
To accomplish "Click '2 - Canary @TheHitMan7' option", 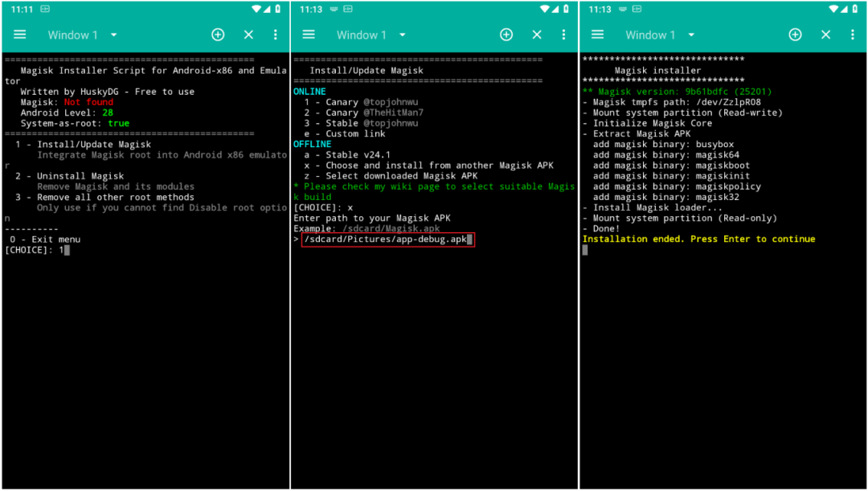I will (x=364, y=113).
